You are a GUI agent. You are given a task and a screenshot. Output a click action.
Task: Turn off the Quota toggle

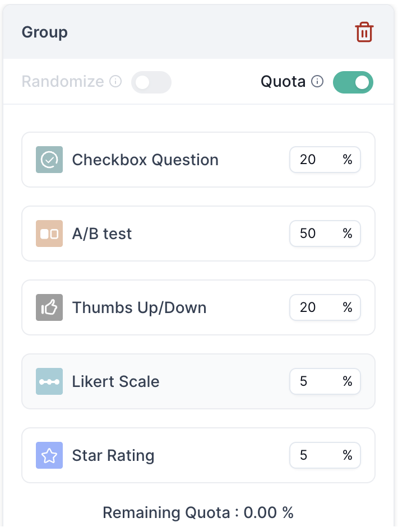(353, 82)
